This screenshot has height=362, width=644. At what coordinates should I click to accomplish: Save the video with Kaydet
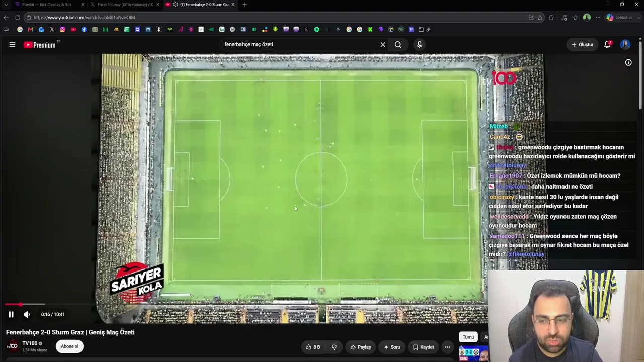pyautogui.click(x=423, y=347)
